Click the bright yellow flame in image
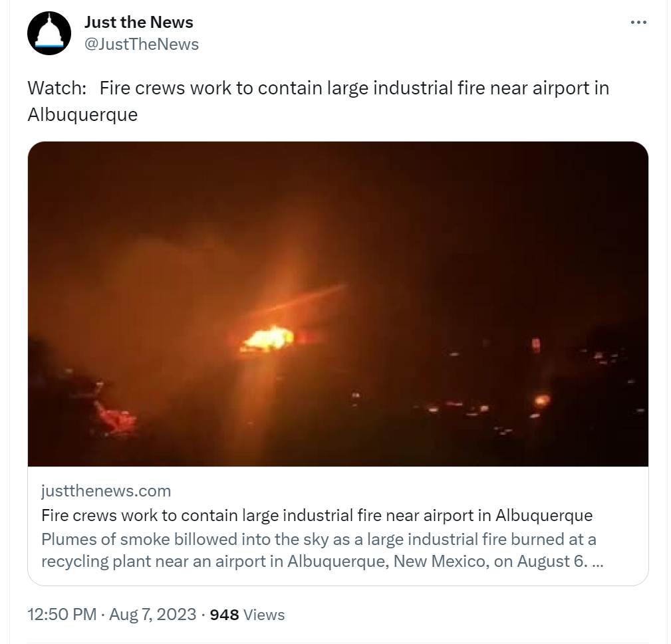 pos(269,339)
